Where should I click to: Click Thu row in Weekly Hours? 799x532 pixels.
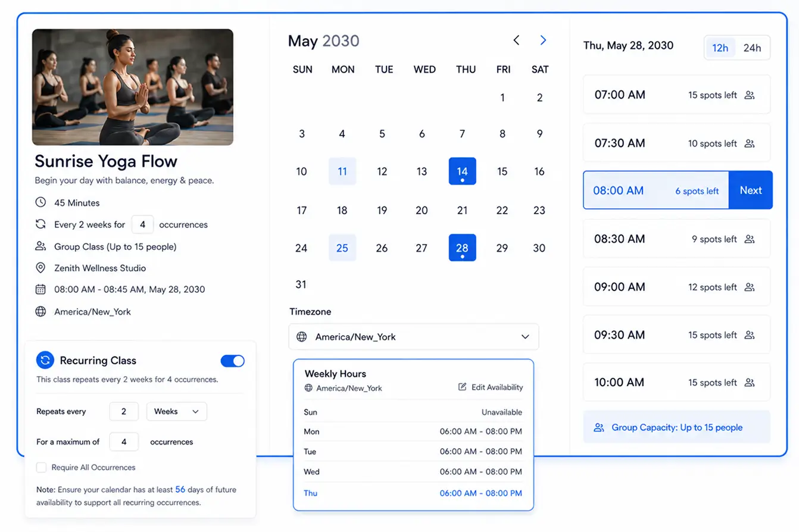pyautogui.click(x=413, y=493)
